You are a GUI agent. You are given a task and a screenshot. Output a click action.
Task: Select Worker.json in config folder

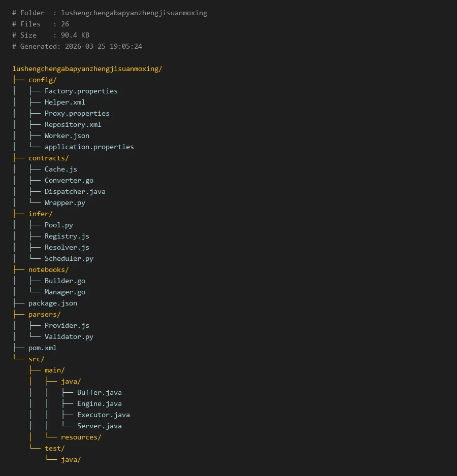(x=67, y=135)
